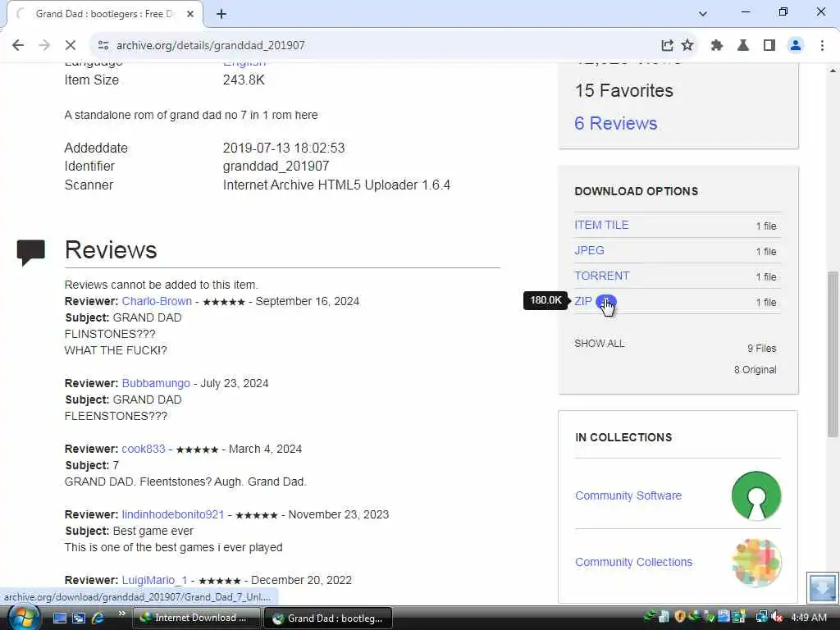Click the security shield alert tray icon

[x=680, y=617]
